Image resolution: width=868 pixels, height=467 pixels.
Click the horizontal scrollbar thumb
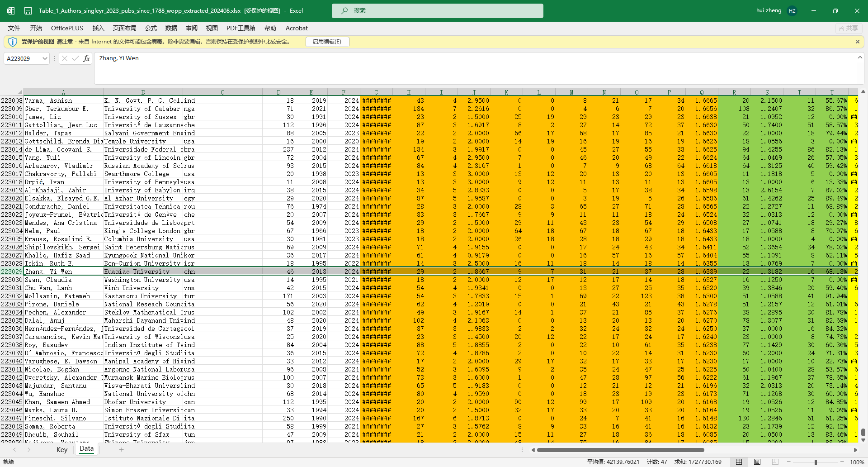[x=621, y=450]
